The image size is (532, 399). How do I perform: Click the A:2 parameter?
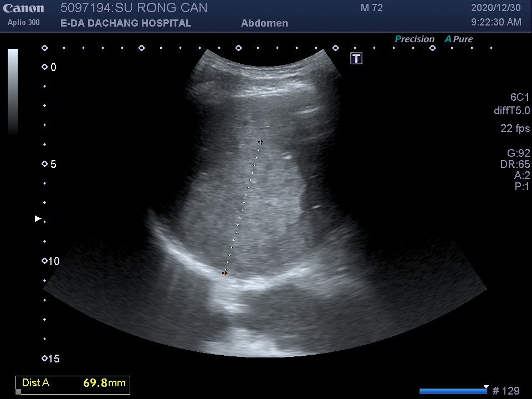click(522, 175)
